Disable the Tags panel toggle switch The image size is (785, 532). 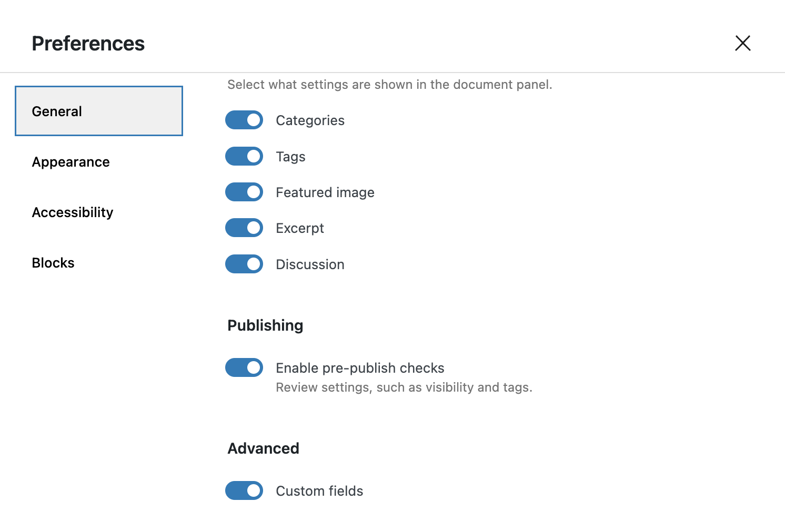[244, 156]
